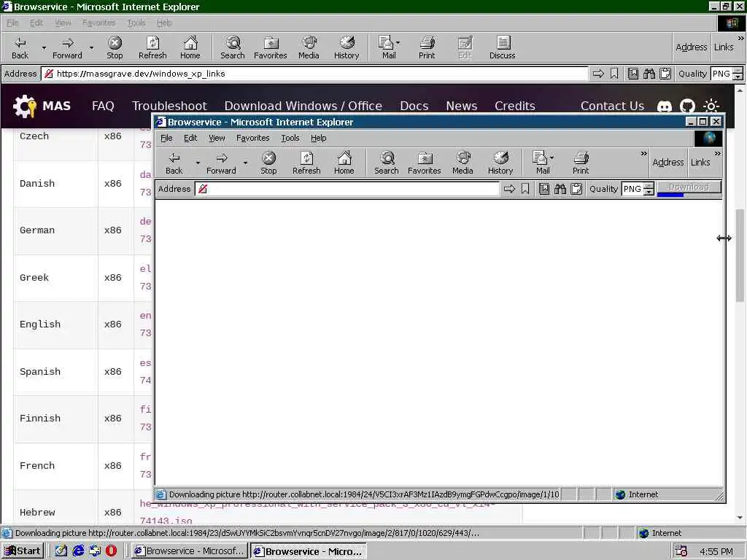Viewport: 747px width, 560px height.
Task: Click the bookmark icon in front window address bar
Action: [x=525, y=189]
